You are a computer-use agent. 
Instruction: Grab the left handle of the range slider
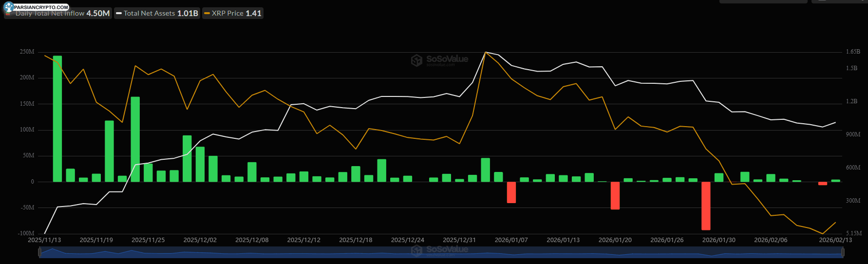pos(39,252)
